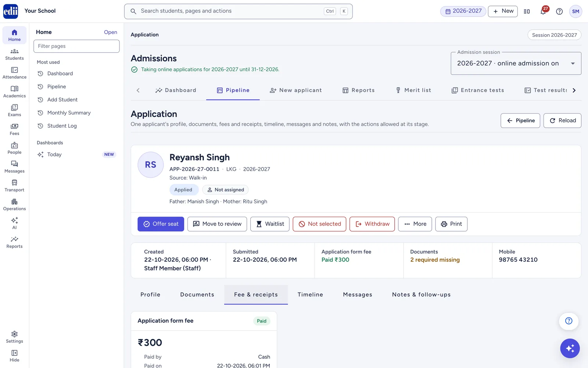Open the People sidebar section

14,148
